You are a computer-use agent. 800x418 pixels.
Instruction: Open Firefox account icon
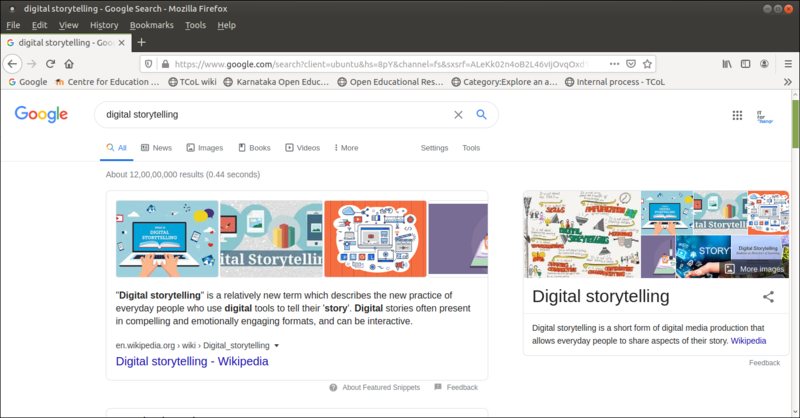764,64
